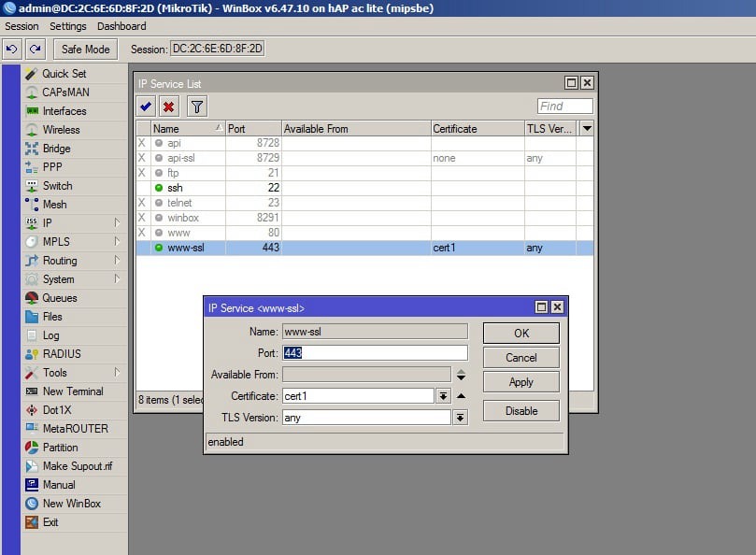Open the Session menu
Screen dimensions: 756x555
[21, 26]
